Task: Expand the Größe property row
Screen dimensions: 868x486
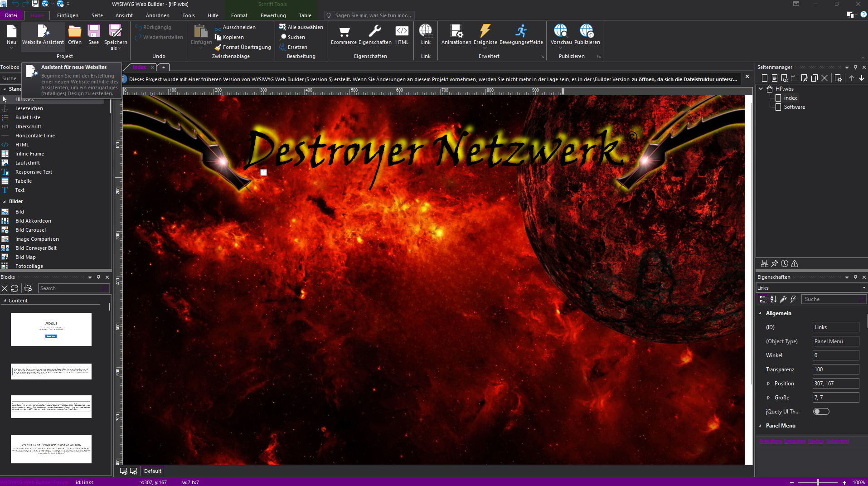Action: (x=768, y=398)
